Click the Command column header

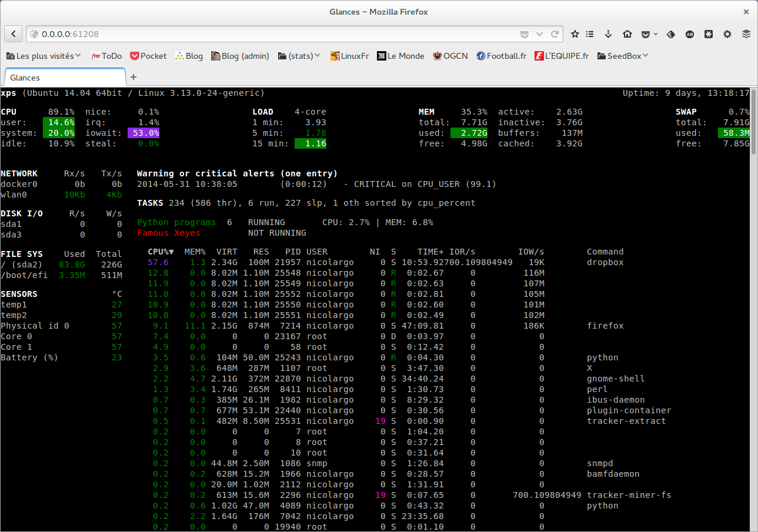[x=605, y=252]
